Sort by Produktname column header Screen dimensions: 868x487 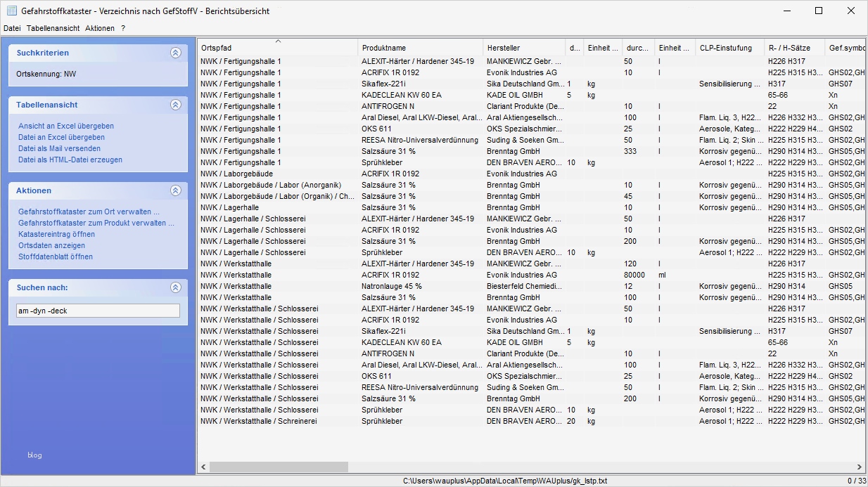pos(420,48)
